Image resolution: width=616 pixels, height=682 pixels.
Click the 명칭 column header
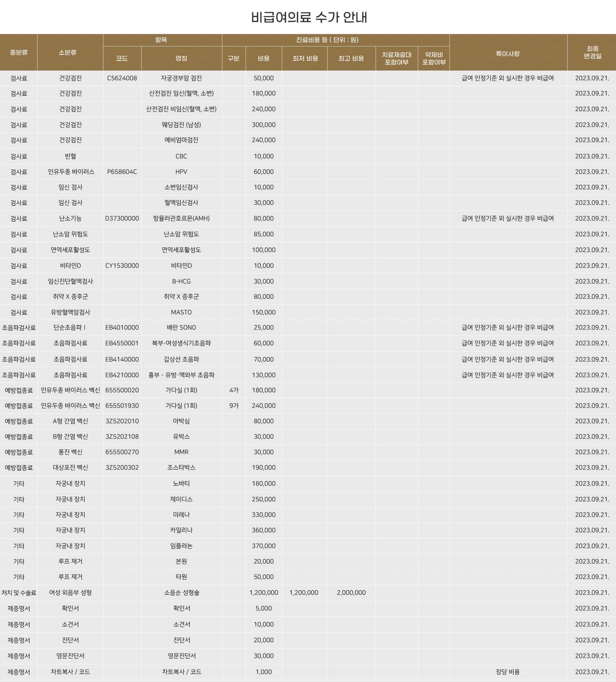coord(181,59)
